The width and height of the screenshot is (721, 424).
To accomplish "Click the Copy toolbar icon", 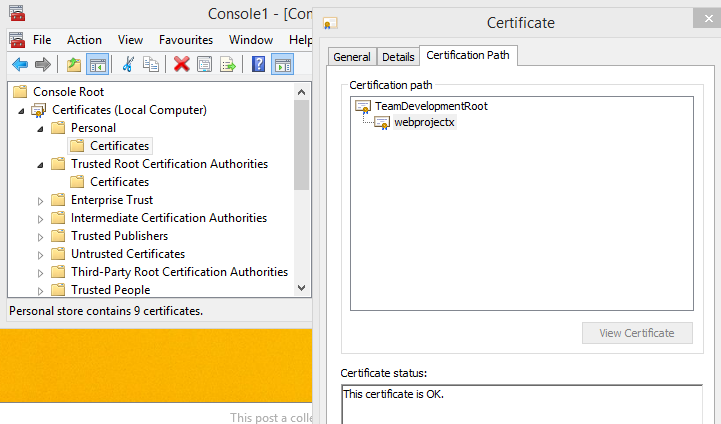I will 151,65.
